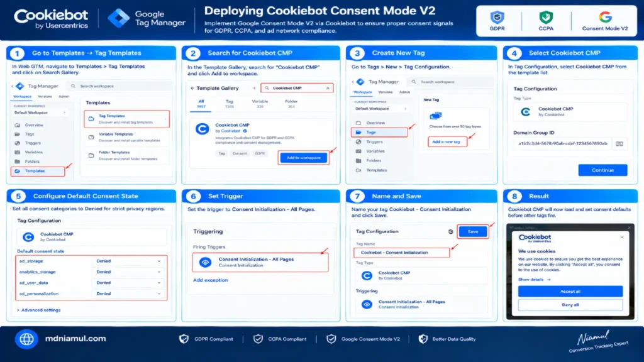Open Templates in step 1 sidebar
Screen dimensions: 644x362
pos(38,171)
